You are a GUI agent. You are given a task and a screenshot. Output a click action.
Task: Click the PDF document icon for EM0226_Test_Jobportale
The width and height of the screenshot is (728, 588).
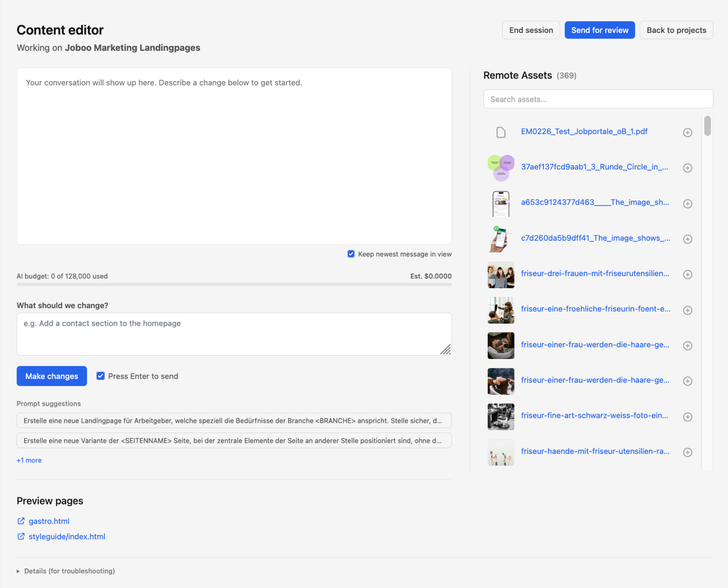click(x=500, y=132)
